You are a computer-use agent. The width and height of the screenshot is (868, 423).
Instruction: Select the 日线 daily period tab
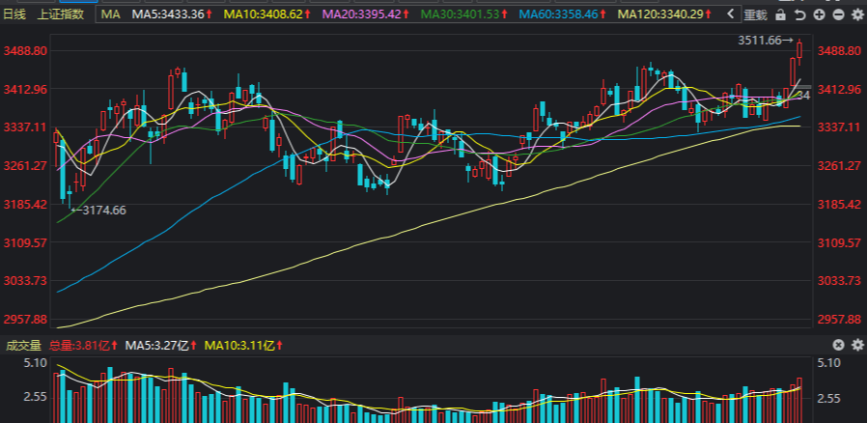click(14, 14)
